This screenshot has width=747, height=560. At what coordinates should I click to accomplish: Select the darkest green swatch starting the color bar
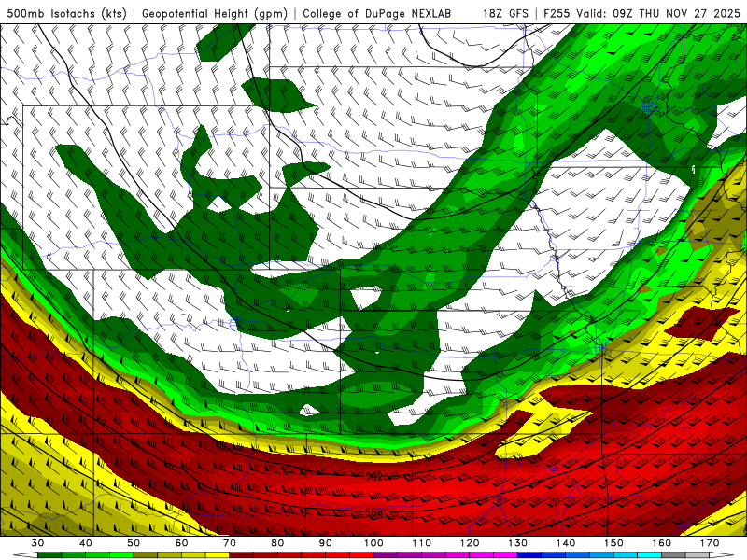(x=49, y=554)
